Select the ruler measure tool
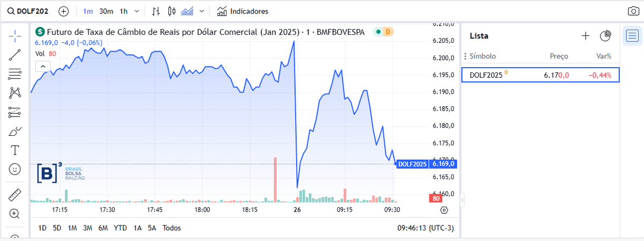 click(x=15, y=195)
